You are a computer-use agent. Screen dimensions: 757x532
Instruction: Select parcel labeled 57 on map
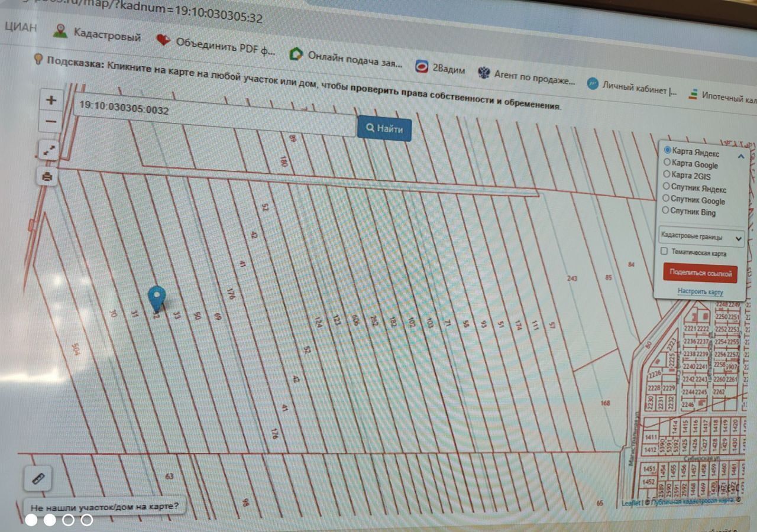pyautogui.click(x=552, y=325)
